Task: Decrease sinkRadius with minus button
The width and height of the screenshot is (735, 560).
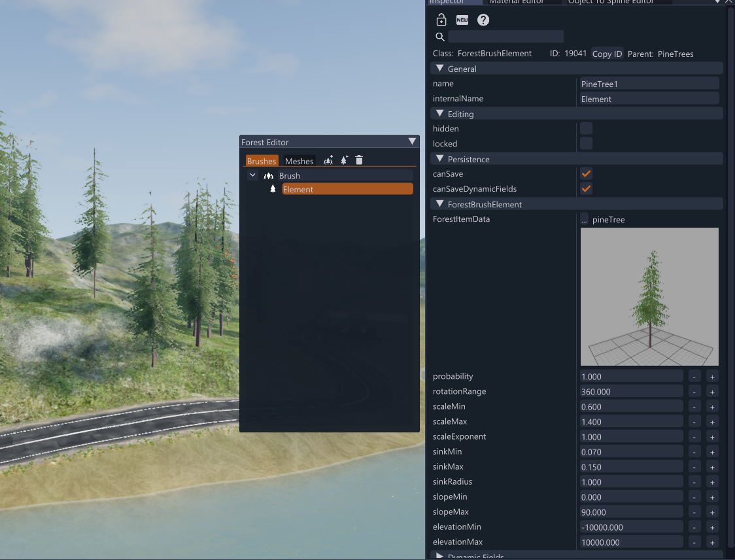Action: click(x=694, y=481)
